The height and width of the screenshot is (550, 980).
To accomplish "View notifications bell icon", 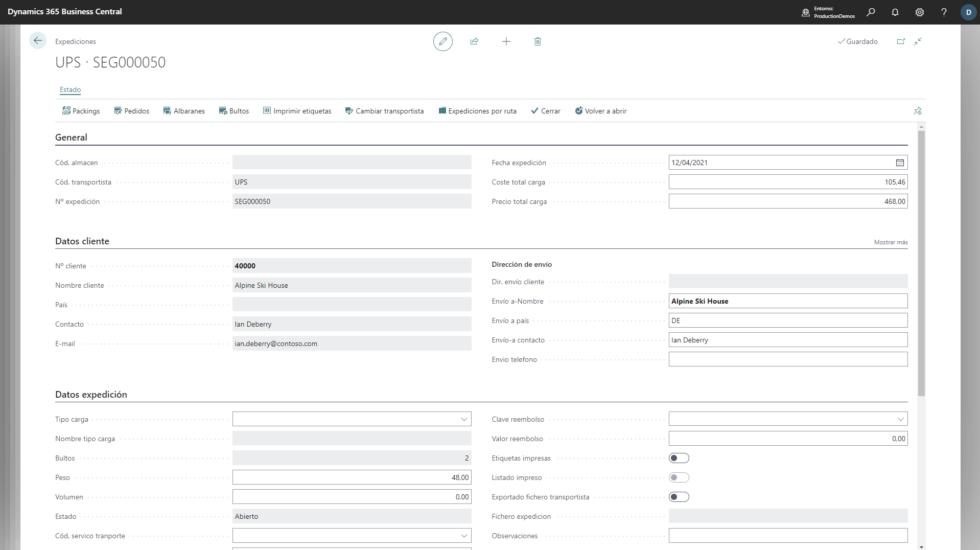I will click(895, 12).
